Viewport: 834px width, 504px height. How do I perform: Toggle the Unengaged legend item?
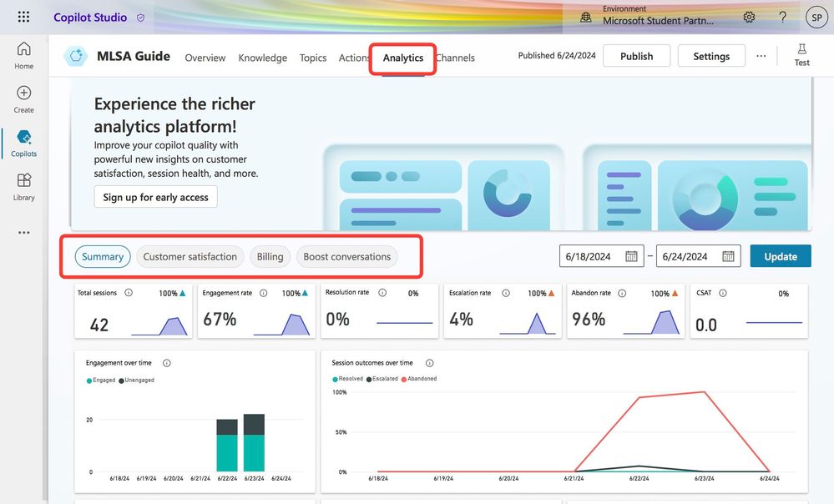pyautogui.click(x=137, y=381)
